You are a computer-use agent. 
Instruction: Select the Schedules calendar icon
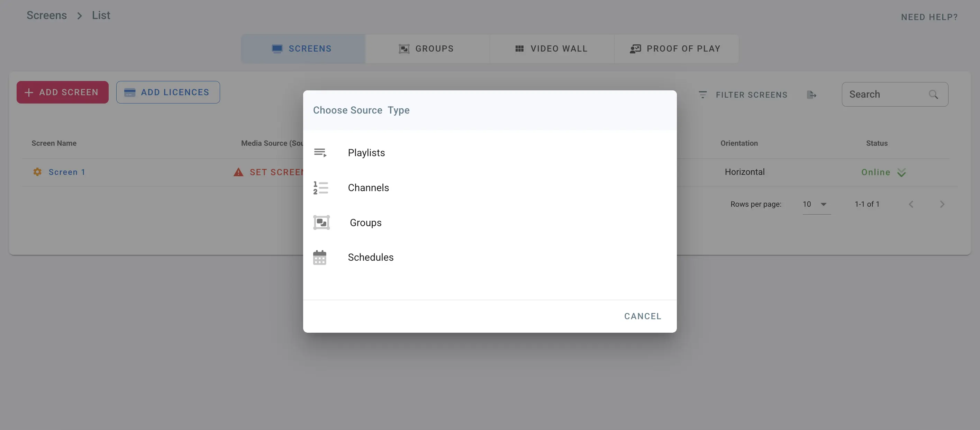[320, 257]
